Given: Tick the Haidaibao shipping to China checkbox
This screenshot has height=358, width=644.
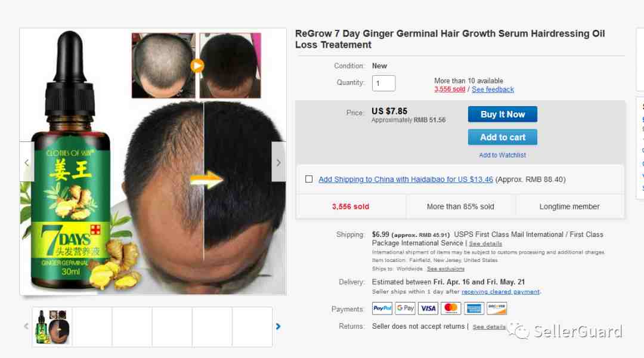Looking at the screenshot, I should 309,179.
